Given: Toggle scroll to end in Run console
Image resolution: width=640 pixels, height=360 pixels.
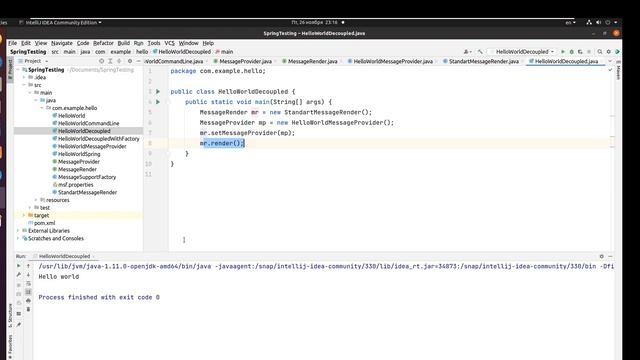Looking at the screenshot, I should (28, 292).
